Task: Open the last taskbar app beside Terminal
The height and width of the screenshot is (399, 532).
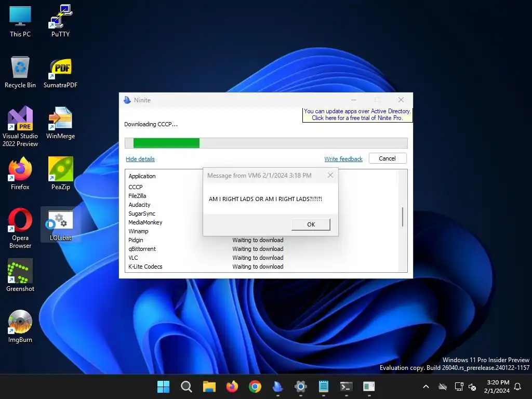Action: point(369,387)
